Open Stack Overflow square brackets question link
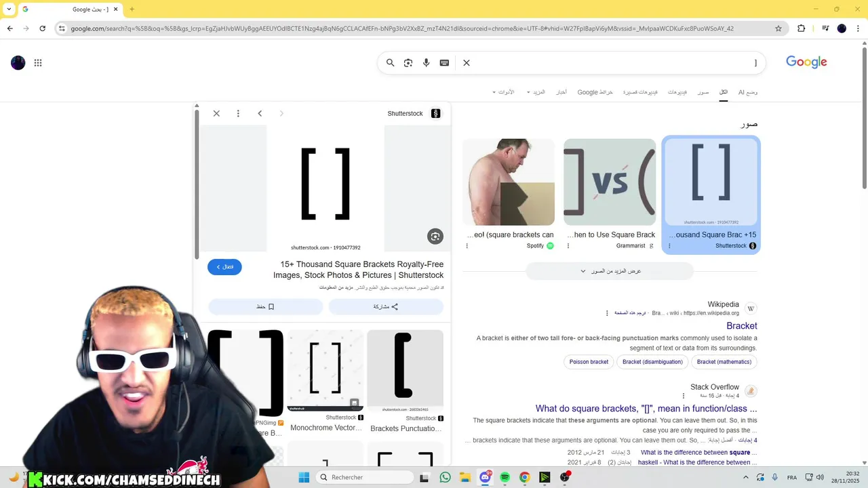This screenshot has height=488, width=868. coord(646,409)
